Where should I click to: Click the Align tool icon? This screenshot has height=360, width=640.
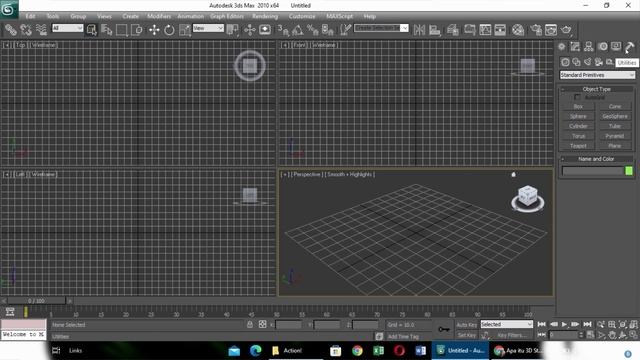[435, 30]
